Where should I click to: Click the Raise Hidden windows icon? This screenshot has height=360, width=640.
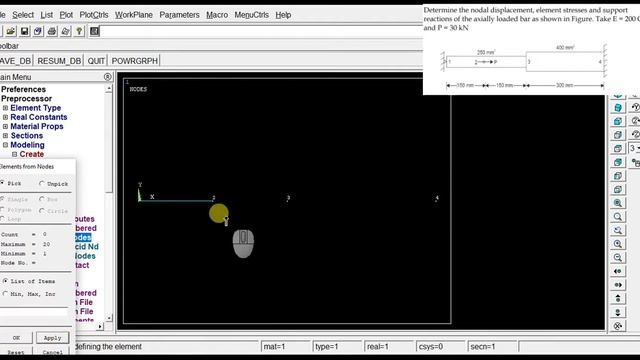[95, 31]
